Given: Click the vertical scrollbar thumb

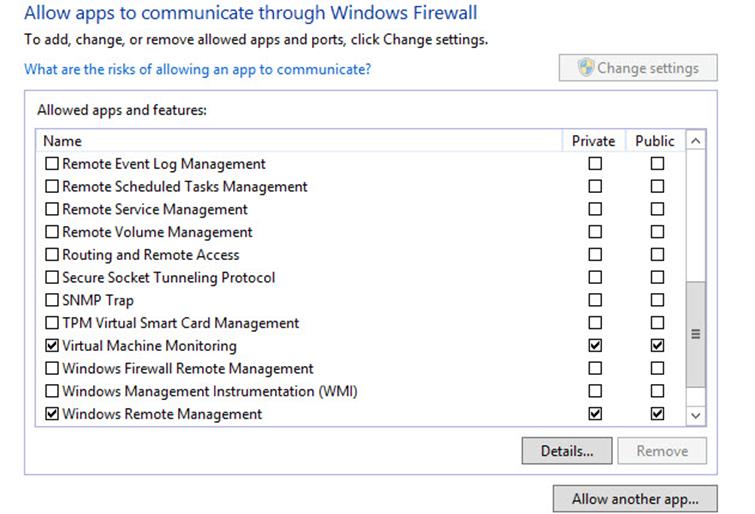Looking at the screenshot, I should [695, 334].
